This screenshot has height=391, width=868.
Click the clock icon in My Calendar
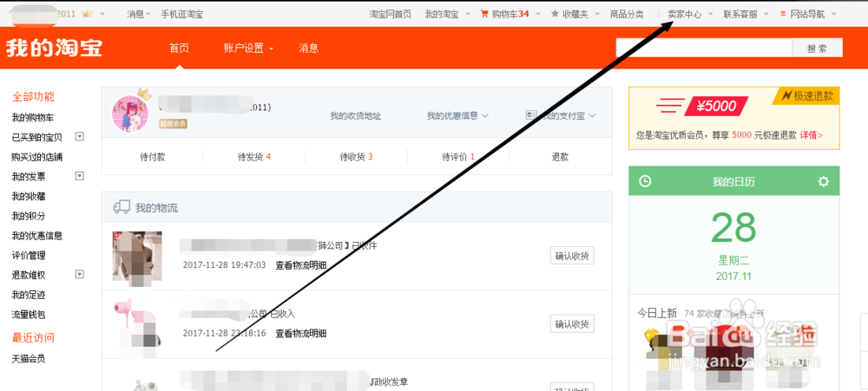point(645,181)
